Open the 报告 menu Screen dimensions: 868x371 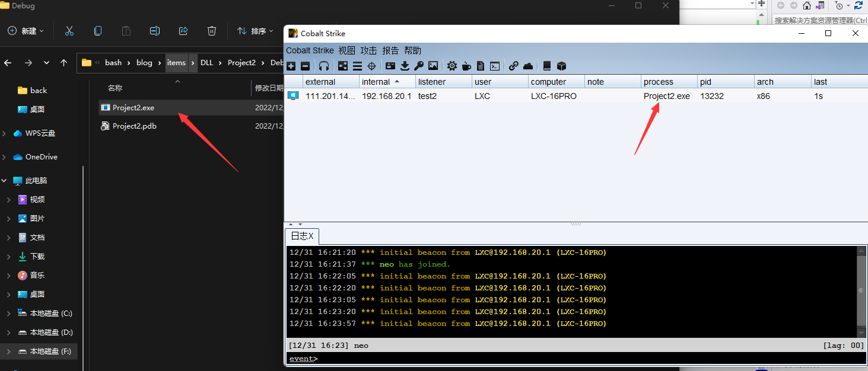[x=390, y=50]
